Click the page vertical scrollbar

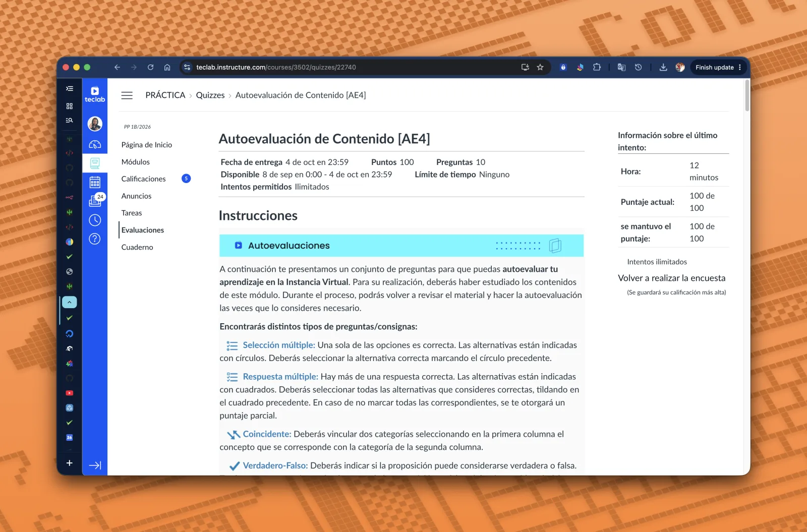(747, 96)
